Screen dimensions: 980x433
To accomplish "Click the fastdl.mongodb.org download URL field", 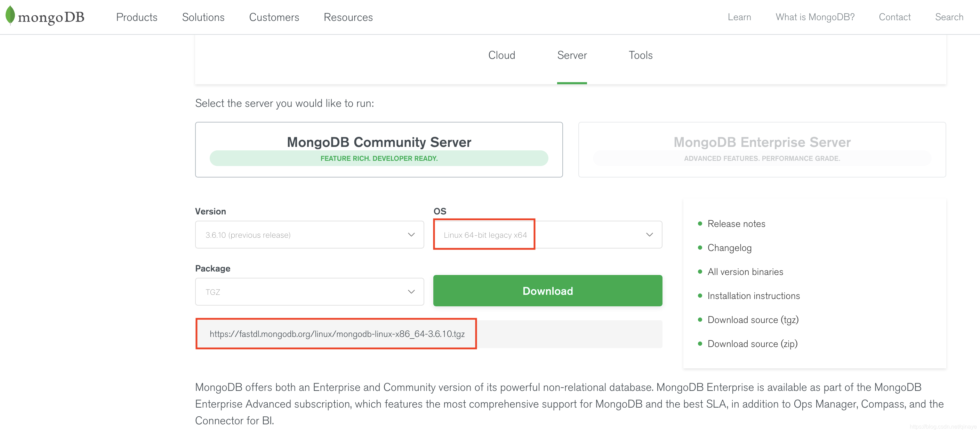I will 429,334.
